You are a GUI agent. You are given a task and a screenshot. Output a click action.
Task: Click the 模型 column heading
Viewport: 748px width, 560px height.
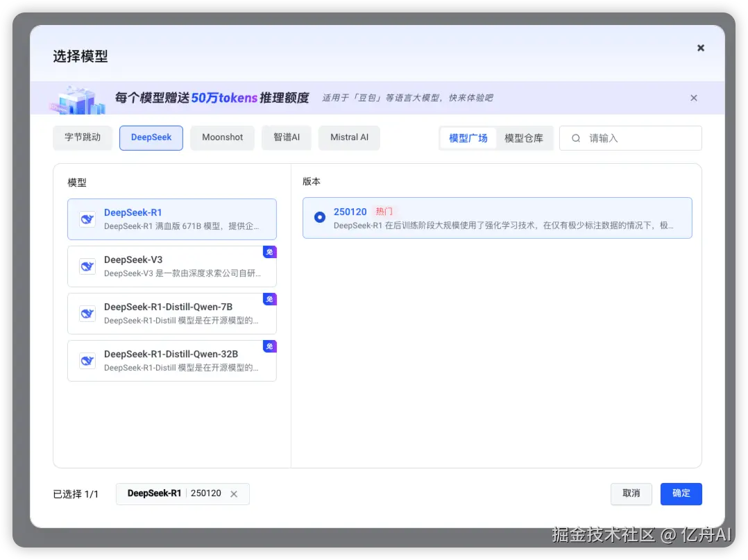[x=77, y=183]
